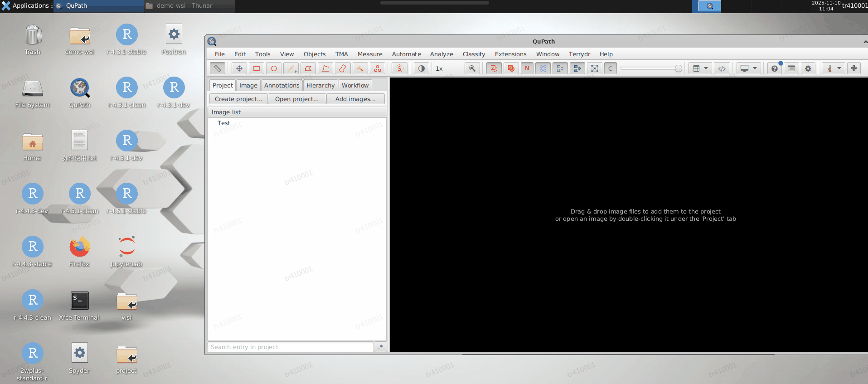Select the Polygon drawing tool
This screenshot has height=384, width=868.
(x=308, y=68)
